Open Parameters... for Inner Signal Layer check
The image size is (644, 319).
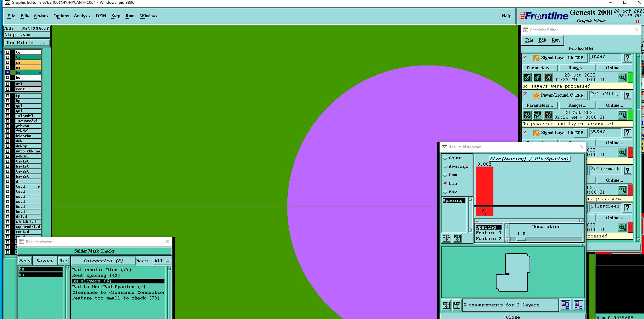point(540,68)
